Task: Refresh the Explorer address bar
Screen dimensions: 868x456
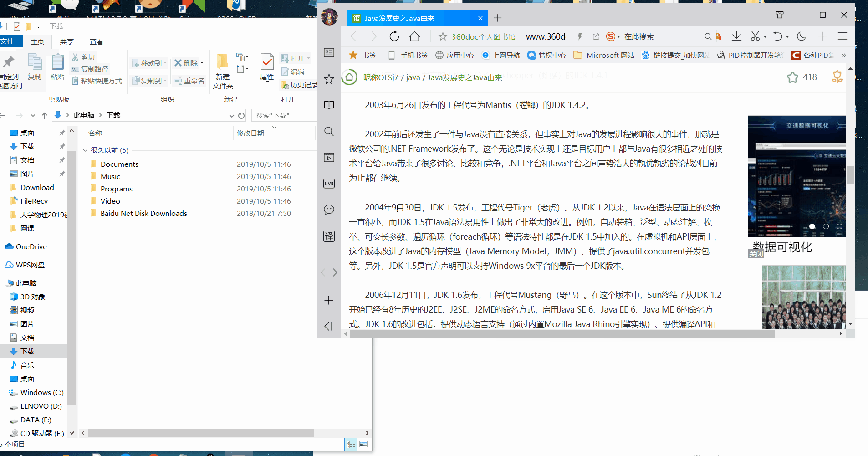Action: 241,115
